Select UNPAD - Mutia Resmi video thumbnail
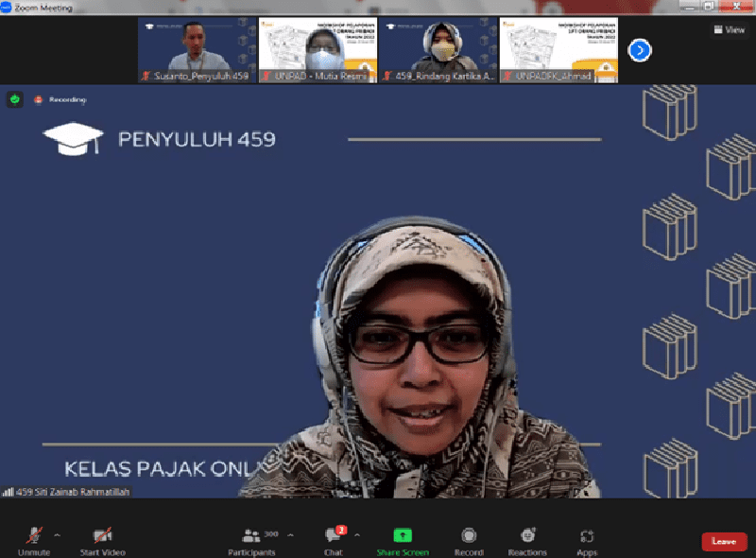Screen dimensions: 756x558 [317, 50]
